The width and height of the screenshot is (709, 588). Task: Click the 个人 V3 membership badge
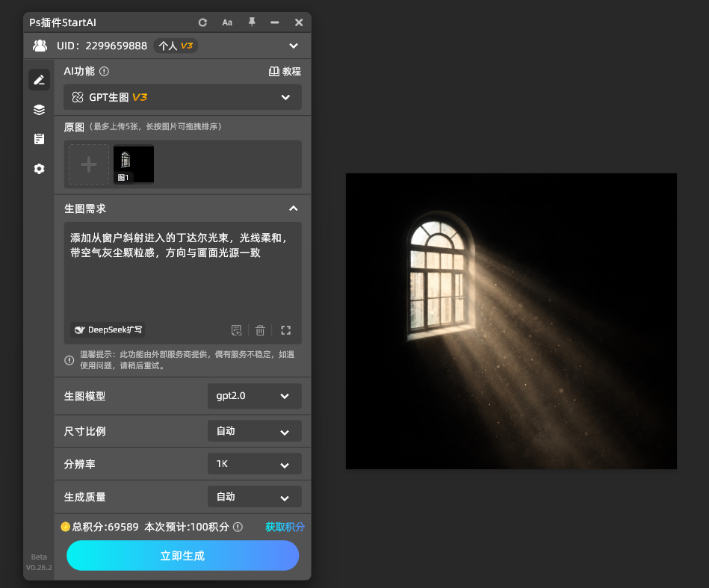(x=176, y=46)
